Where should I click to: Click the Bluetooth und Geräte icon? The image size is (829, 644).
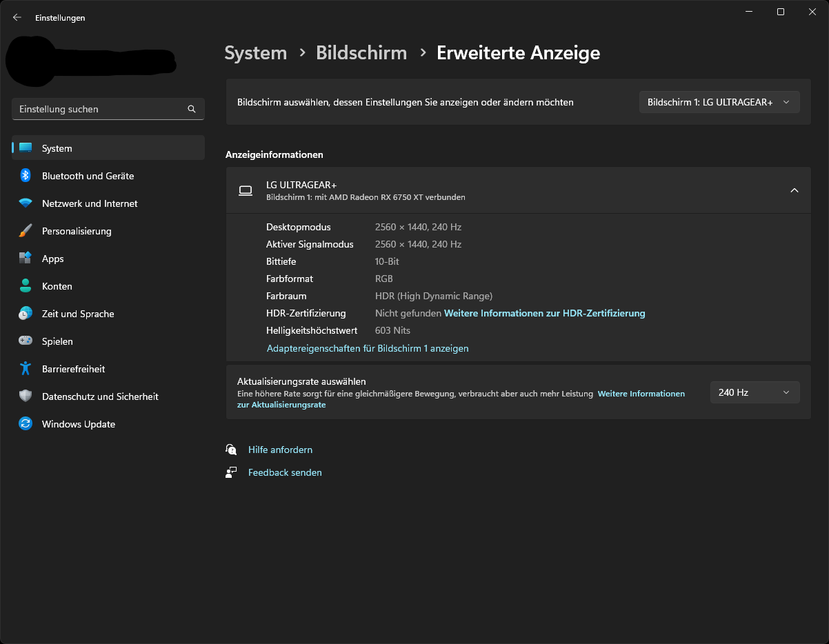26,176
